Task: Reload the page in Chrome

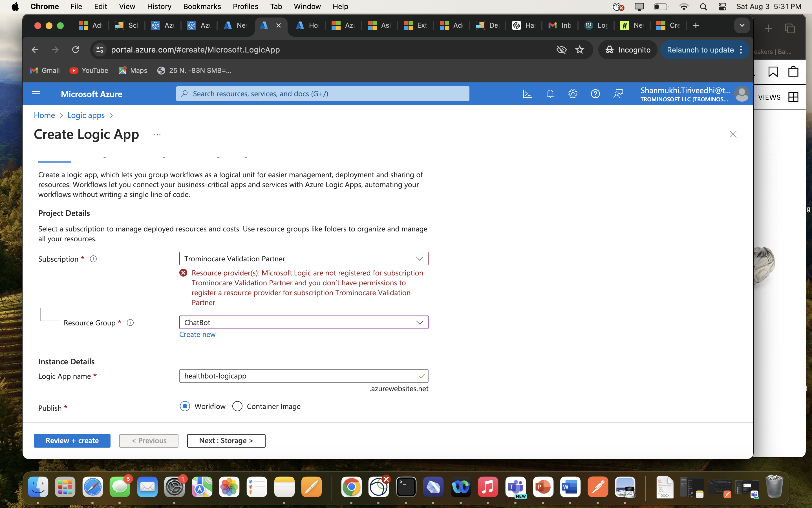Action: [x=76, y=50]
